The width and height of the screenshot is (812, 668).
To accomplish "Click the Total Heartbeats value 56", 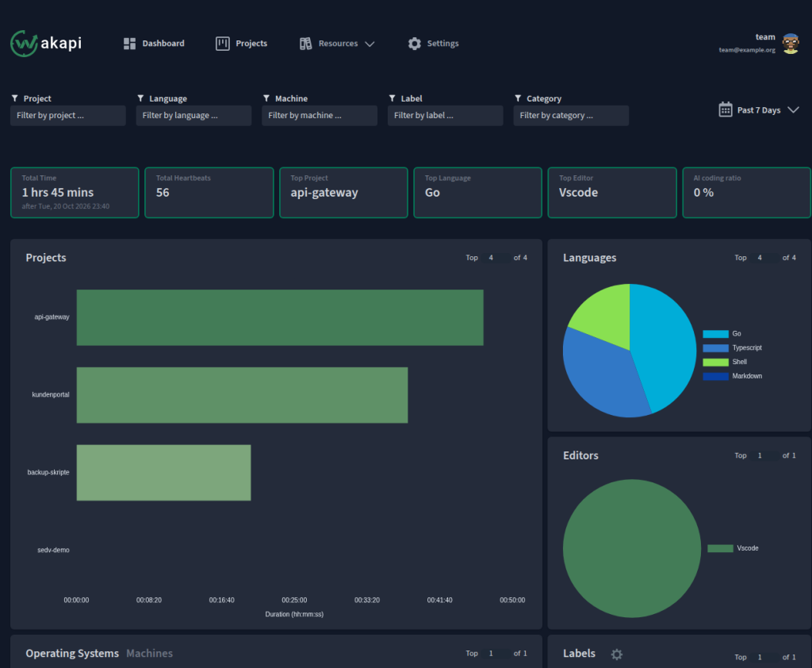I will coord(163,193).
